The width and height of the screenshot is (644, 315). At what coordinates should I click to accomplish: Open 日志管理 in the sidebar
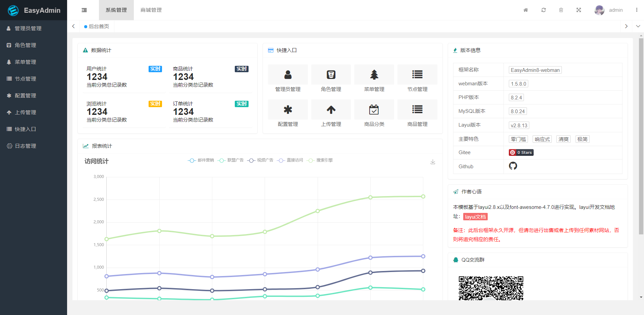pos(34,146)
